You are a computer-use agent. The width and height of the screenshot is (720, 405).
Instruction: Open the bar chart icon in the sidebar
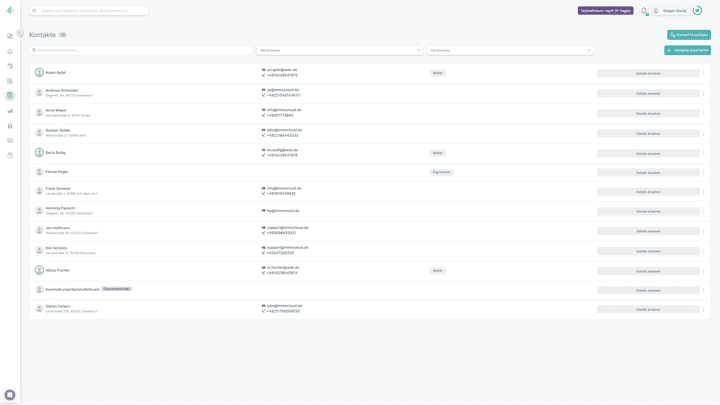10,111
